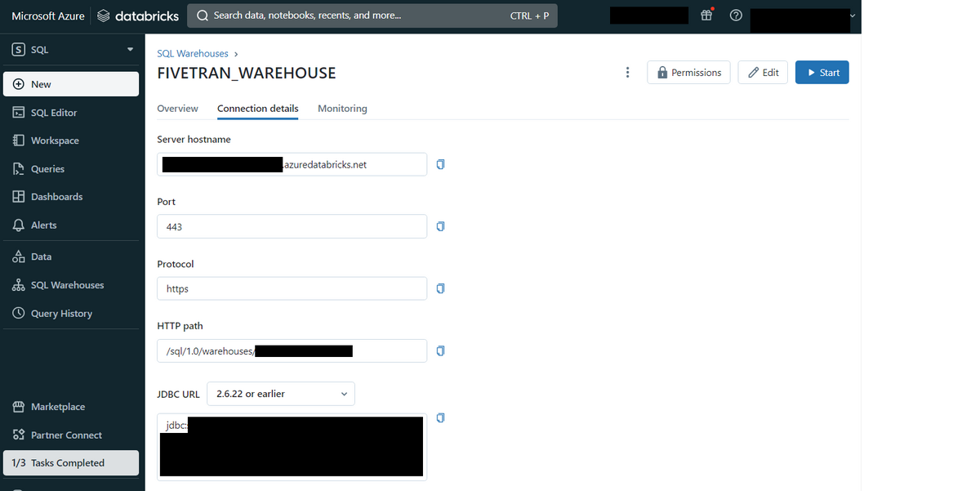
Task: Click the HTTP path field
Action: (x=292, y=350)
